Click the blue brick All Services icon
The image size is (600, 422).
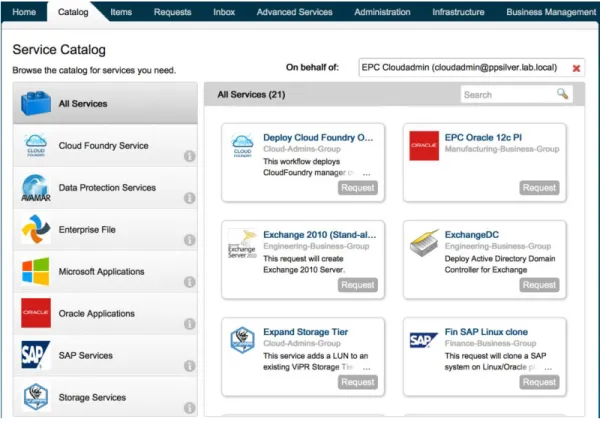click(36, 103)
